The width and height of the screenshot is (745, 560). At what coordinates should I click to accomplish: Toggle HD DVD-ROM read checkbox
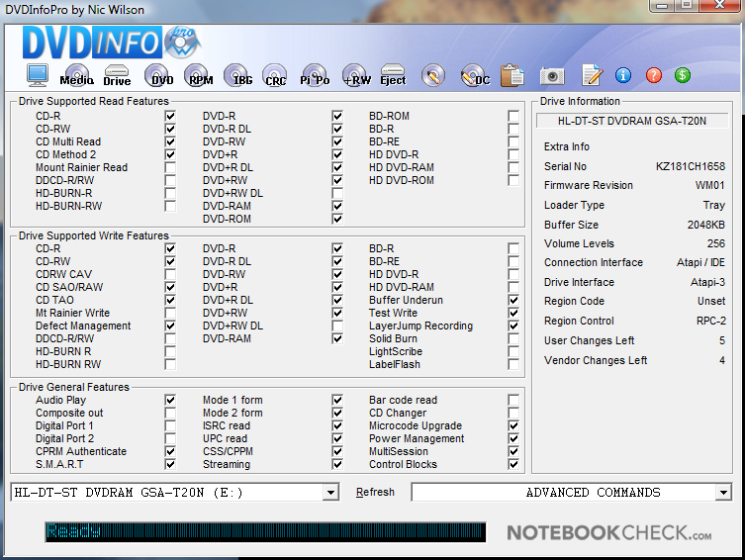pyautogui.click(x=513, y=180)
